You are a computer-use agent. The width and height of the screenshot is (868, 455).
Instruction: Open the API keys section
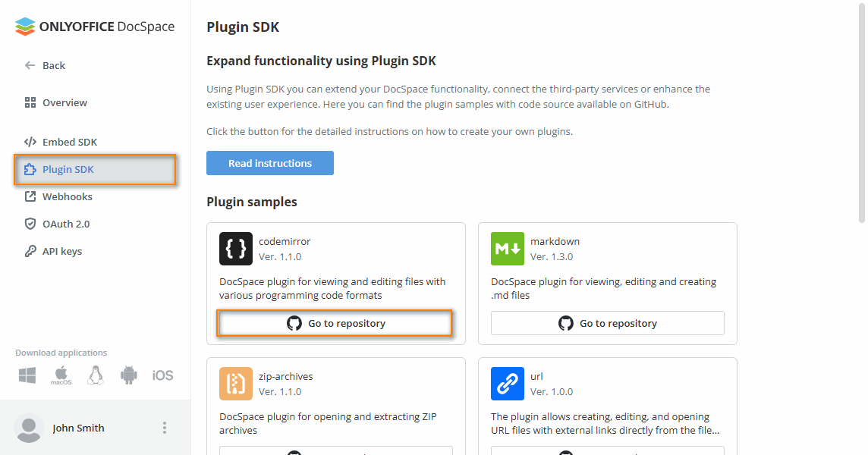[x=53, y=251]
